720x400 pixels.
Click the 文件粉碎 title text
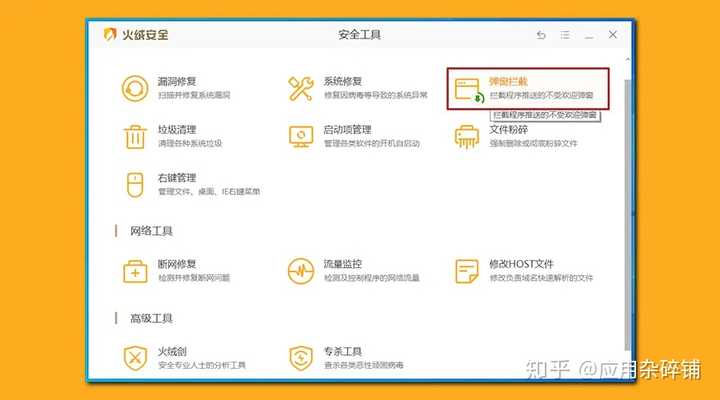point(508,130)
